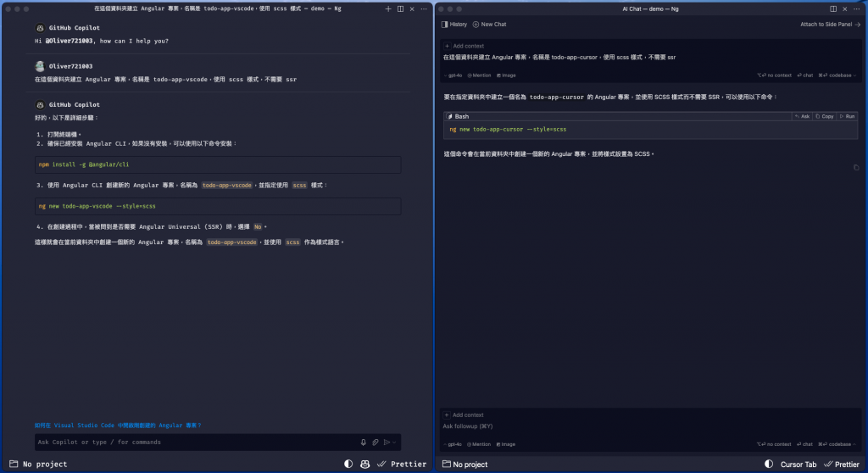Open the top codebase dropdown
This screenshot has height=473, width=868.
click(x=837, y=75)
